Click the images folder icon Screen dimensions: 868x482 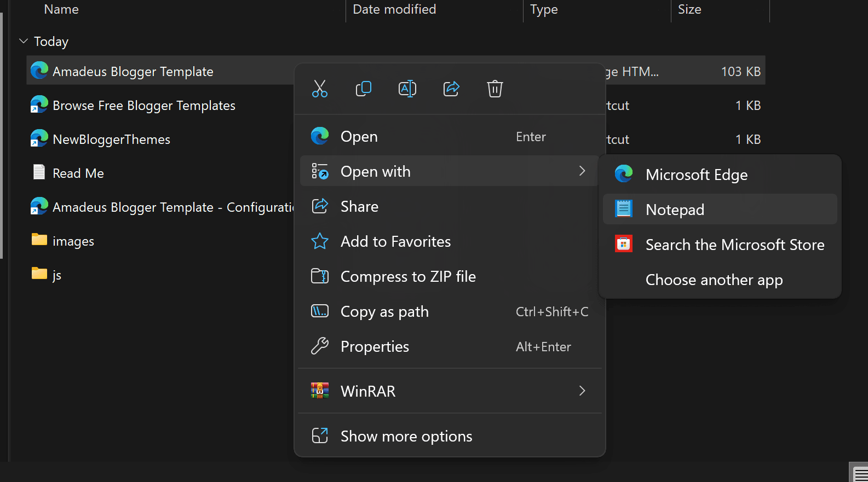click(39, 240)
